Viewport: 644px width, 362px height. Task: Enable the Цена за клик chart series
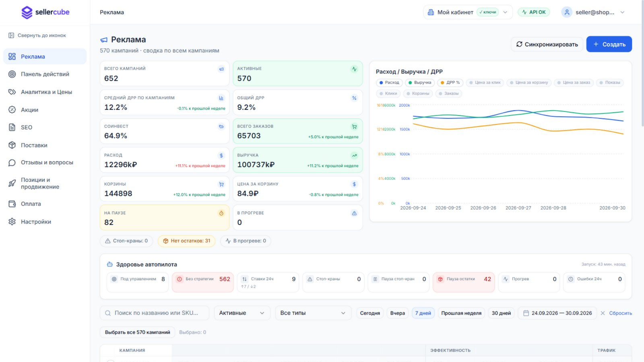485,82
